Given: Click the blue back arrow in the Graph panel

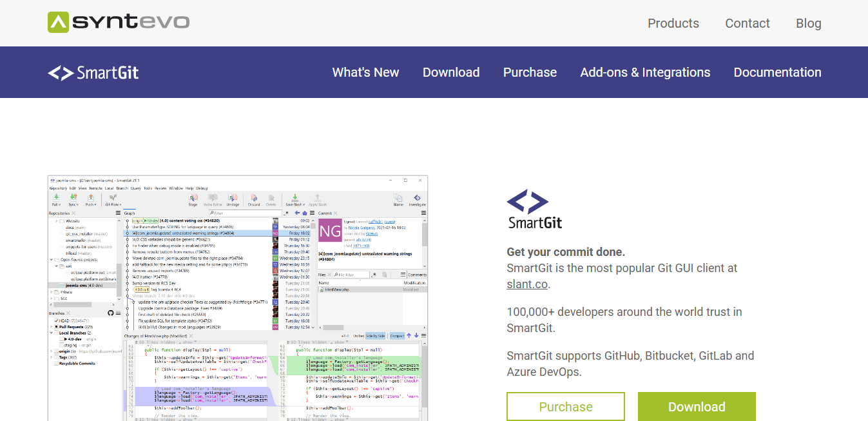Looking at the screenshot, I should click(297, 213).
